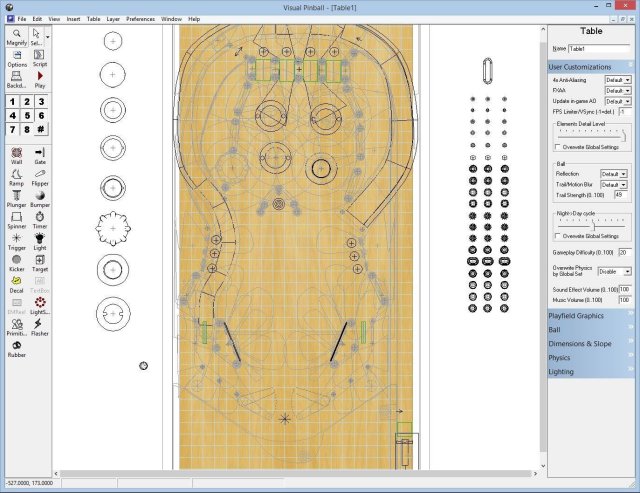Choose the Select pointer tool
640x493 pixels.
click(x=36, y=37)
